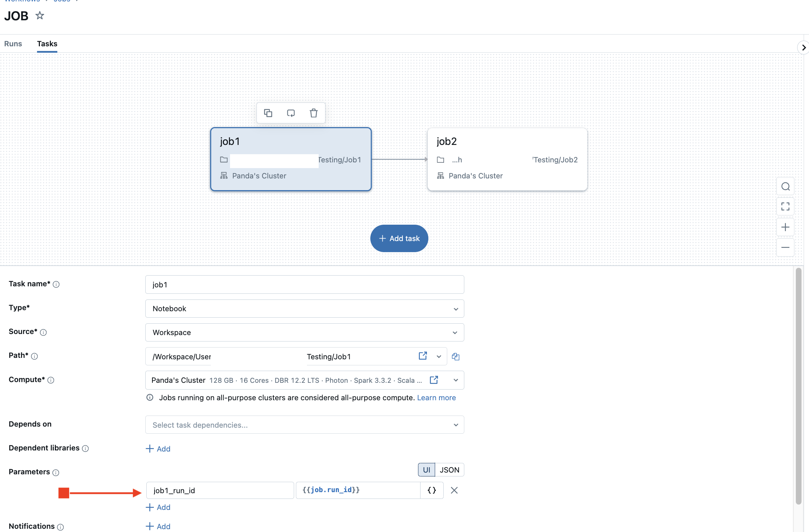This screenshot has width=809, height=532.
Task: Open the Type dropdown showing Notebook
Action: [455, 309]
